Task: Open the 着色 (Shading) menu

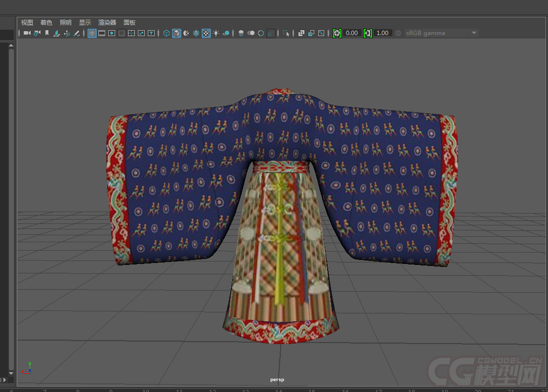Action: (46, 22)
